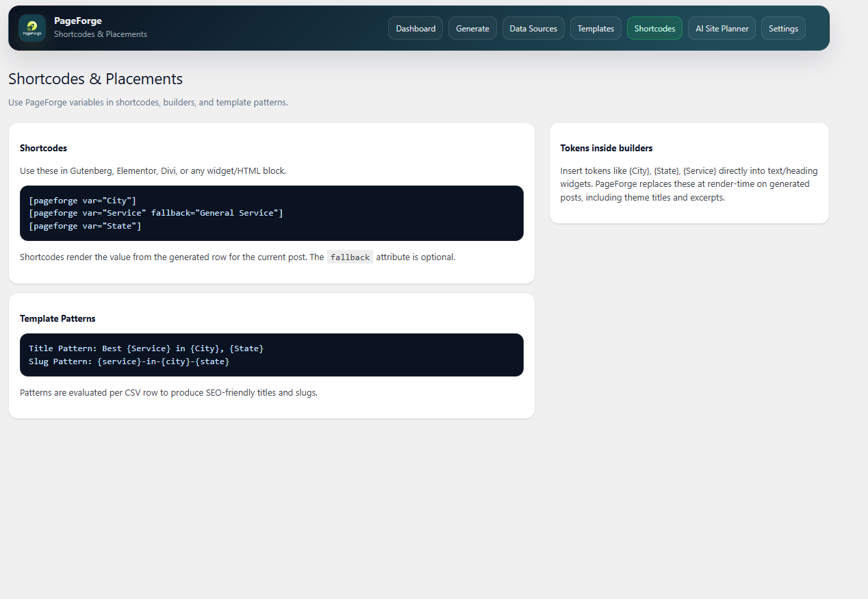868x599 pixels.
Task: Open the AI Site Planner
Action: [722, 28]
